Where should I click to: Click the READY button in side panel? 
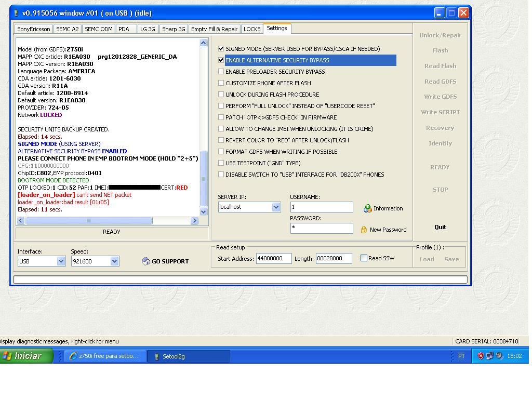pyautogui.click(x=440, y=167)
